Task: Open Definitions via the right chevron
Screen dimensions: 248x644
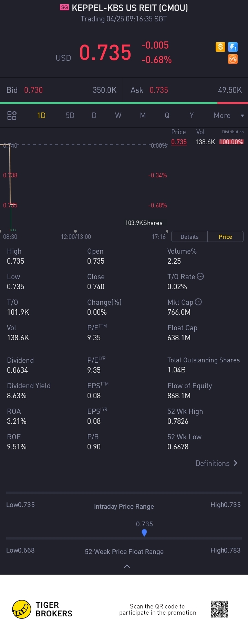Action: [235, 463]
